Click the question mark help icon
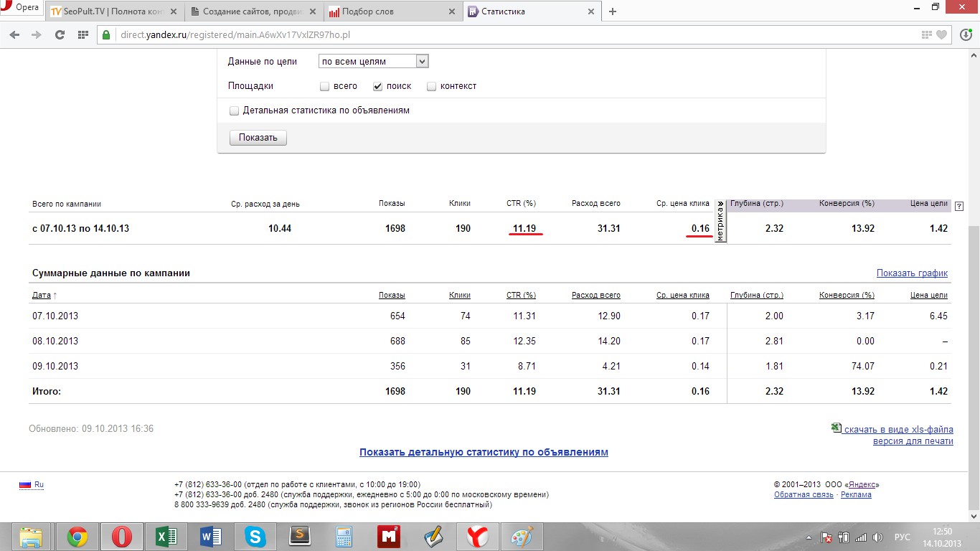This screenshot has height=551, width=980. coord(959,205)
